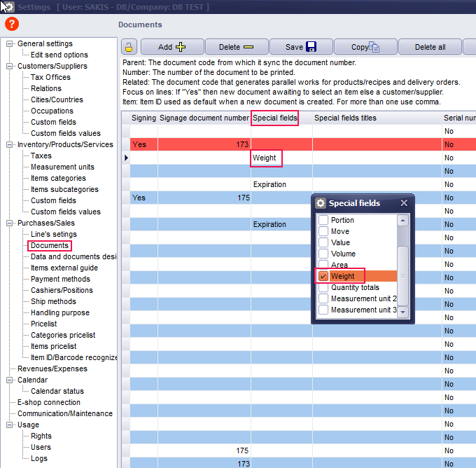Click the gear icon in Special fields popup
This screenshot has height=468, width=476.
tap(321, 203)
